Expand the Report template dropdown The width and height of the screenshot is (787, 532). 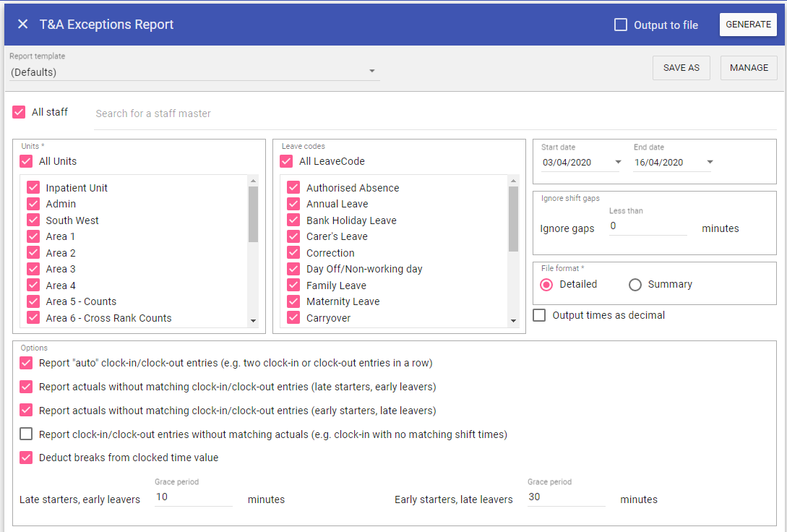[371, 72]
